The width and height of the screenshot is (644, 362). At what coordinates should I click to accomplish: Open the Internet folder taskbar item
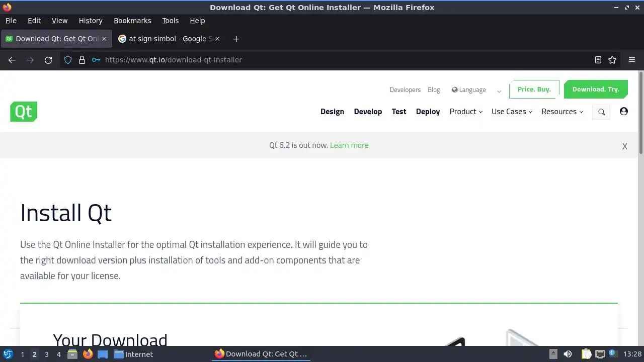pos(133,354)
